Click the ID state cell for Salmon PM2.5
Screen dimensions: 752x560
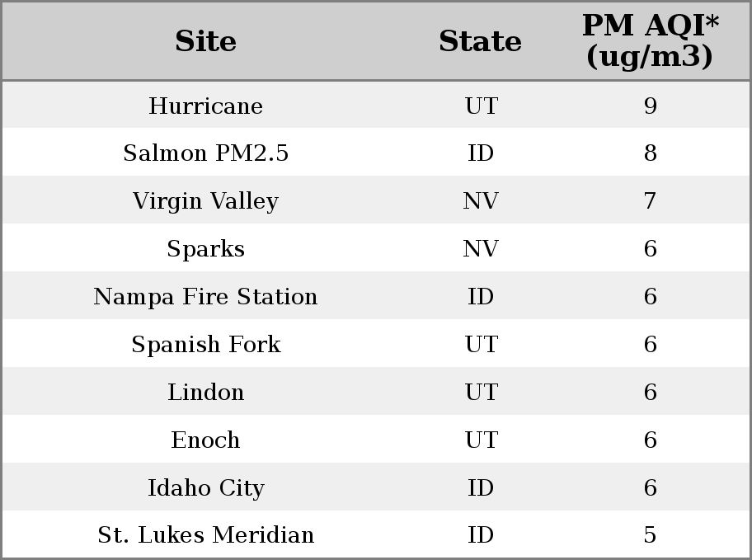[x=480, y=153]
